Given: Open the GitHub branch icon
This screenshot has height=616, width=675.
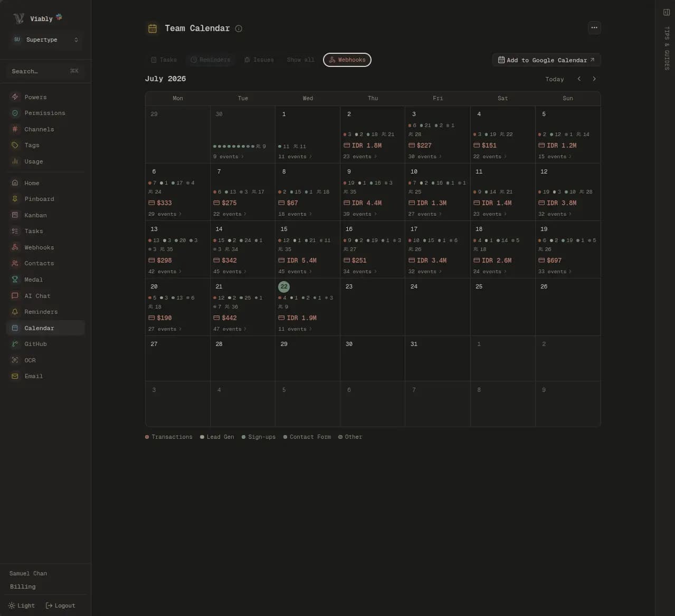Looking at the screenshot, I should (x=15, y=344).
